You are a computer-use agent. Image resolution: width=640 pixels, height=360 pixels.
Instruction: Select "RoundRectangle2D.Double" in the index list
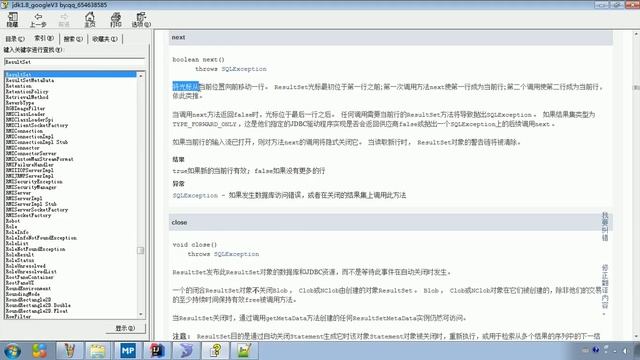(x=38, y=305)
